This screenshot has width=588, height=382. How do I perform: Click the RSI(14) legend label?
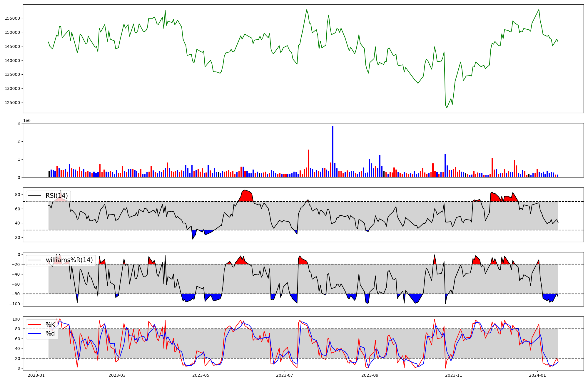click(56, 196)
